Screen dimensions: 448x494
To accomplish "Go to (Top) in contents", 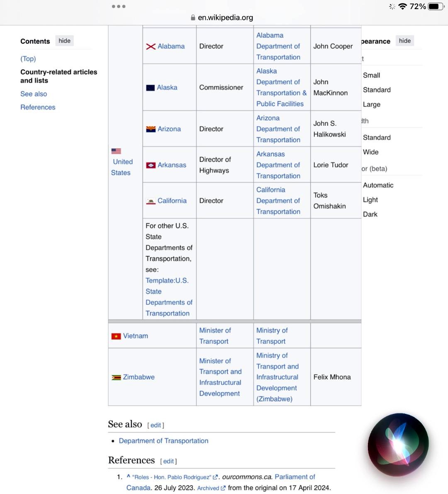I will tap(28, 59).
